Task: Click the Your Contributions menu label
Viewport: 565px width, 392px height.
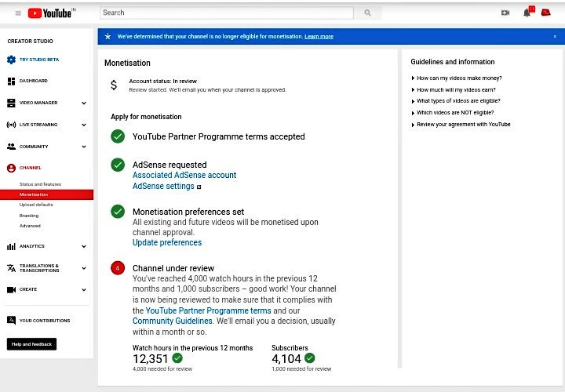Action: [45, 321]
